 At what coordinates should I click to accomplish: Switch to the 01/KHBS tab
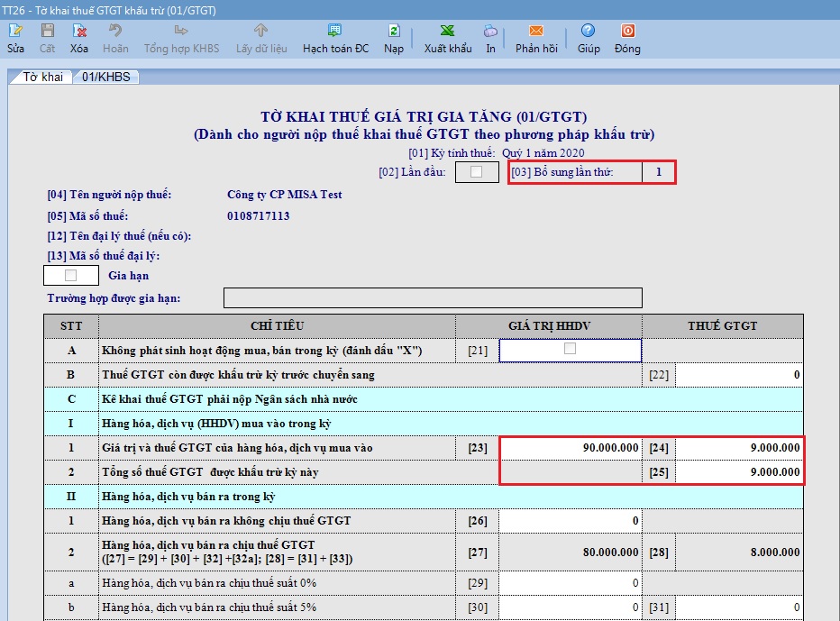tap(106, 78)
